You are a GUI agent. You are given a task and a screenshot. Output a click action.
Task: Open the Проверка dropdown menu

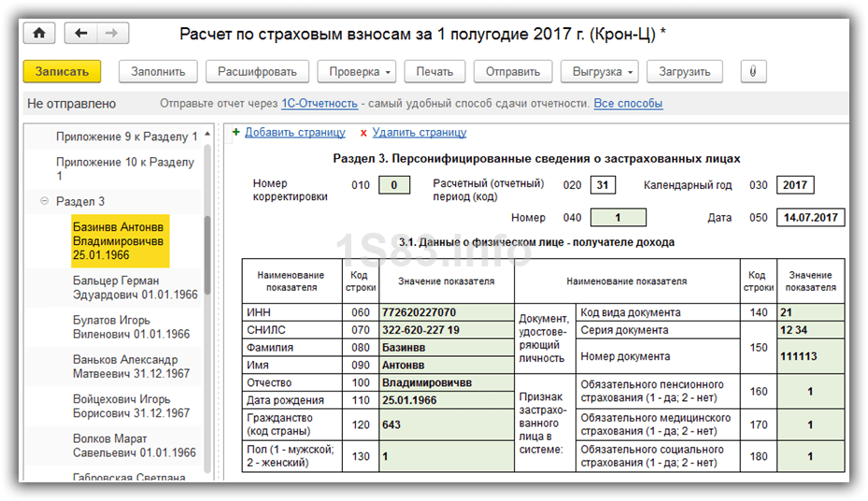click(357, 71)
